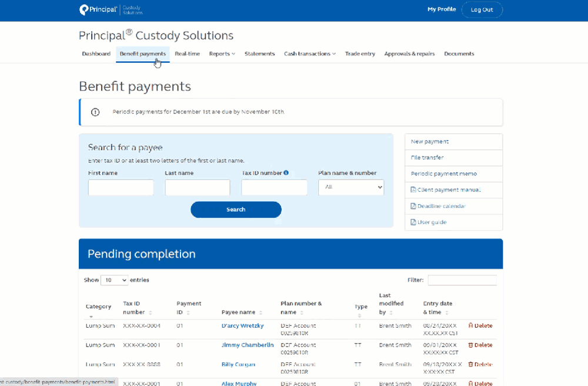The image size is (588, 386).
Task: Click the Log Out button
Action: (482, 9)
